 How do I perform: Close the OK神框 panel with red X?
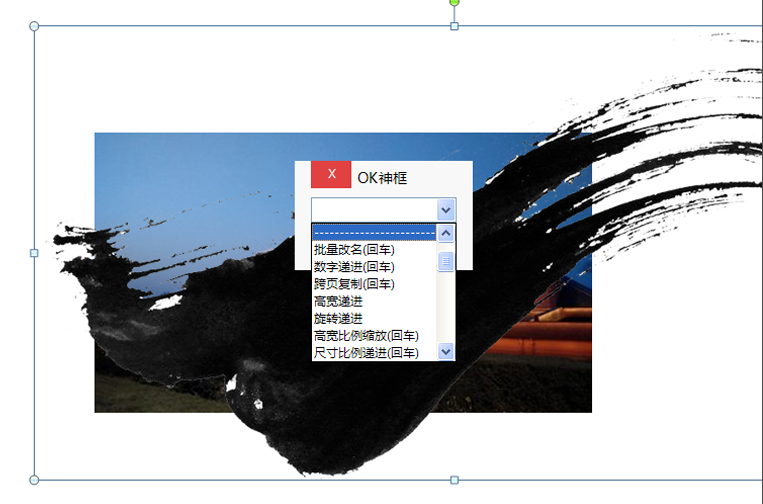click(x=331, y=174)
